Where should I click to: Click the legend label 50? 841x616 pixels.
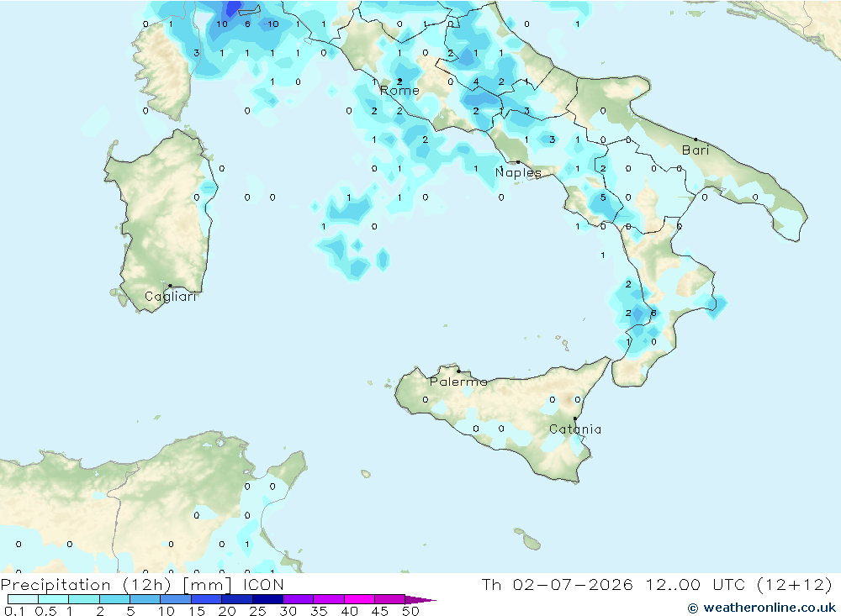click(x=411, y=611)
